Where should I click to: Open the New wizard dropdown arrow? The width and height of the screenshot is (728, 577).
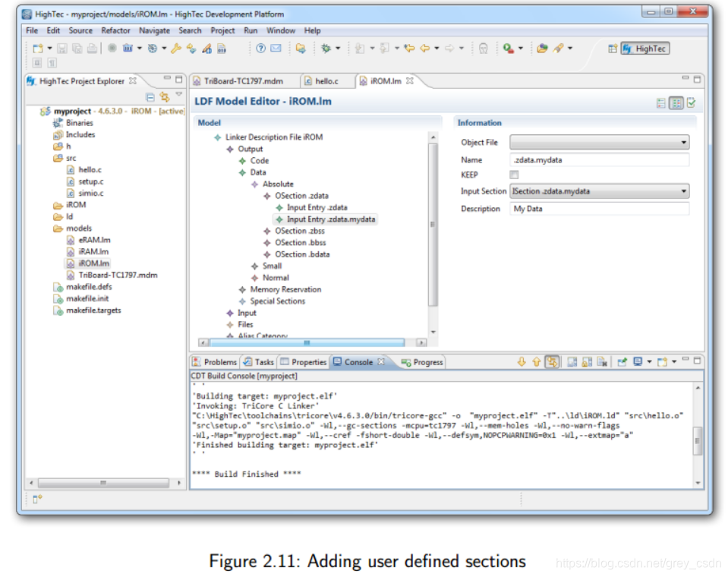tap(49, 49)
